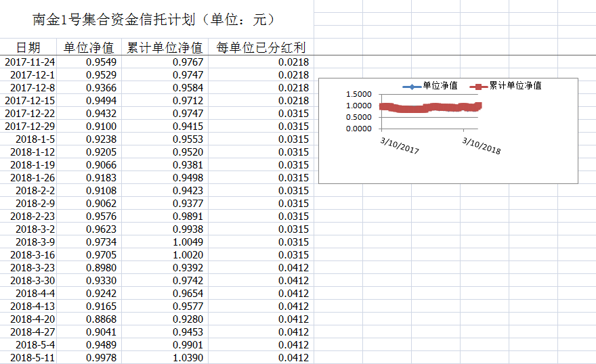
Task: Select the date cell 2017-12-29
Action: [30, 127]
